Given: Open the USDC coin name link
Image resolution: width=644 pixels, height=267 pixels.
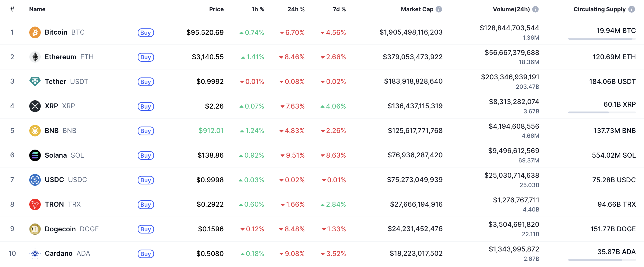Looking at the screenshot, I should click(x=54, y=180).
